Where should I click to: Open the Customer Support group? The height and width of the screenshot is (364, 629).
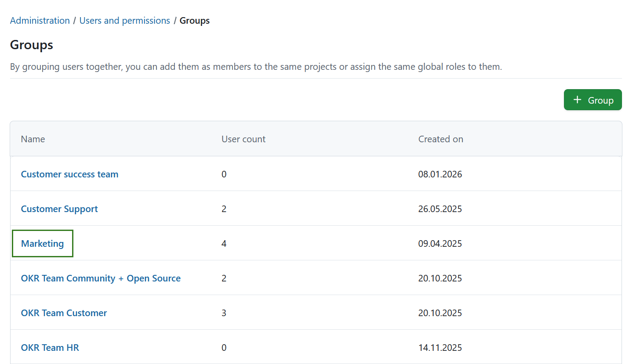[59, 209]
